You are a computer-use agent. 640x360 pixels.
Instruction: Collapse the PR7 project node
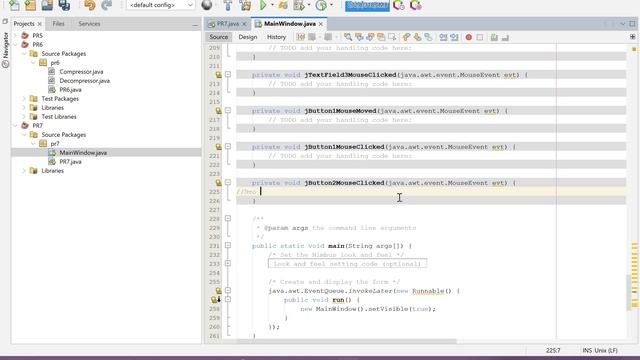16,125
